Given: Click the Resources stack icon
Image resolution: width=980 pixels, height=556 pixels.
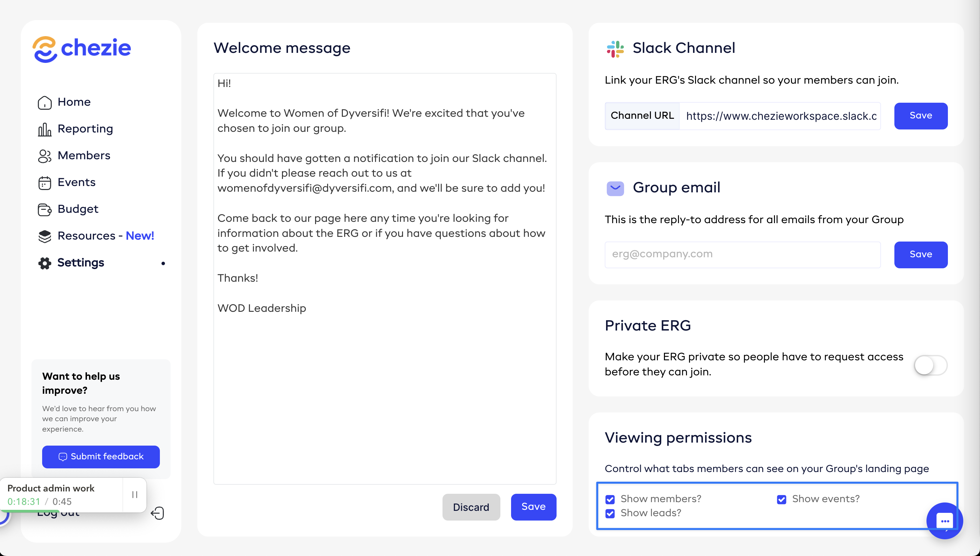Looking at the screenshot, I should [x=44, y=237].
